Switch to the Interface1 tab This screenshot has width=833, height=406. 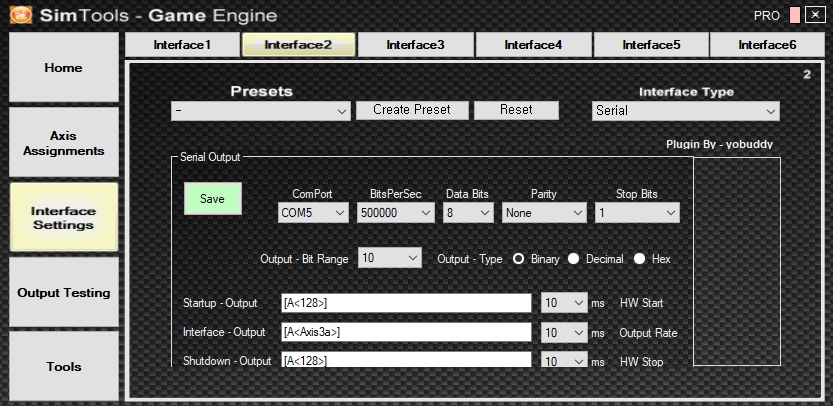pyautogui.click(x=182, y=45)
